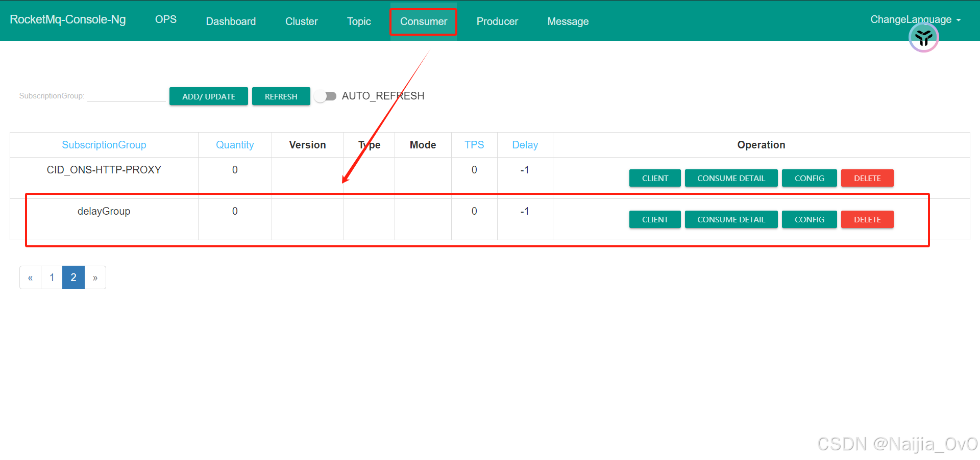
Task: Click the Operation column header
Action: tap(761, 145)
